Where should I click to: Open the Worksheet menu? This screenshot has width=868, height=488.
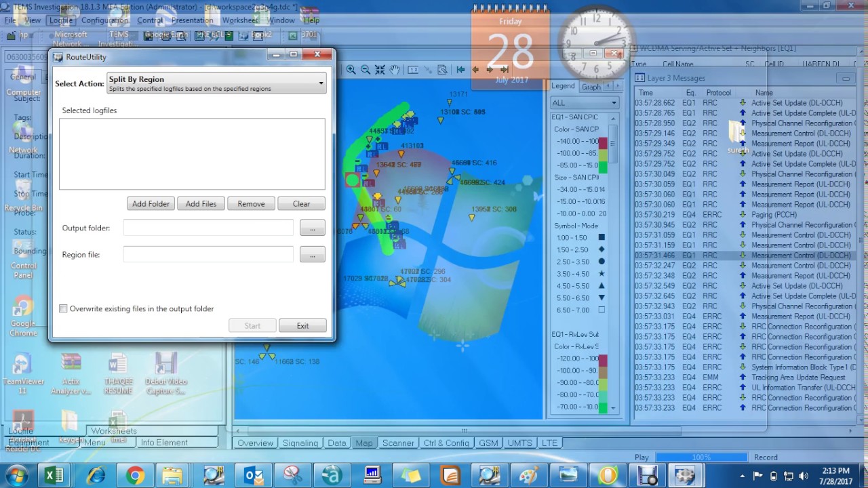pos(240,20)
